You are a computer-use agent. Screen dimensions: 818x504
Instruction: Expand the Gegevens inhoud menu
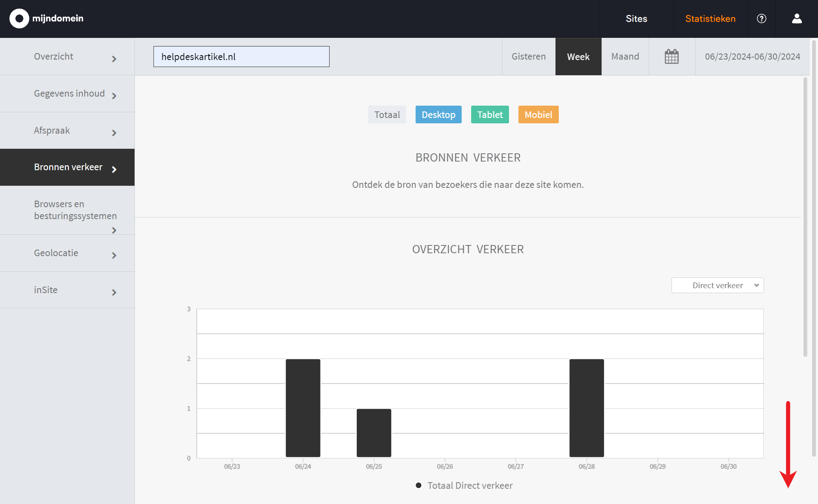69,94
